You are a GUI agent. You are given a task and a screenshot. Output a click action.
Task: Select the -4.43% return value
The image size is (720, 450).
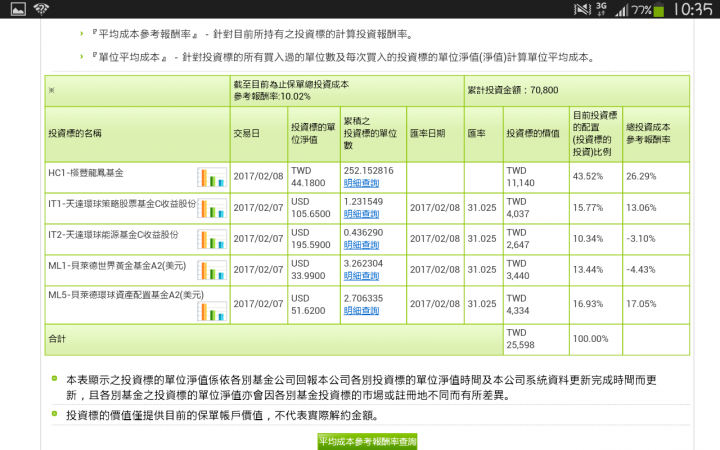pos(641,270)
